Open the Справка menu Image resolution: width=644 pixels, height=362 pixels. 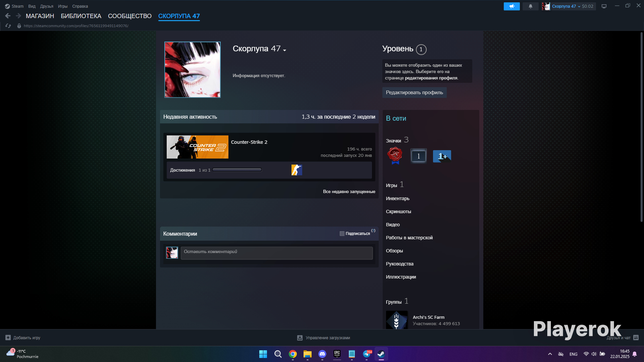[80, 6]
